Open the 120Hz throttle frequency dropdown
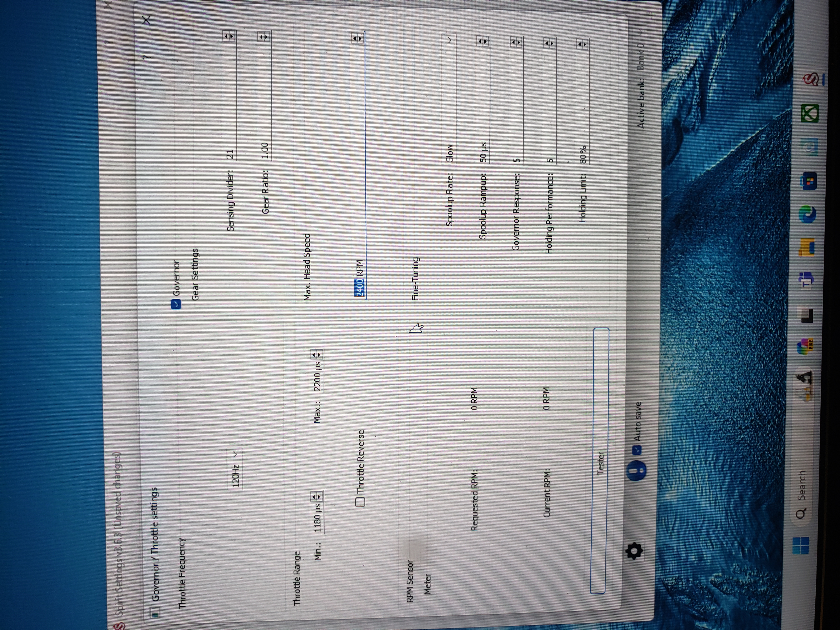Image resolution: width=840 pixels, height=630 pixels. coord(235,469)
